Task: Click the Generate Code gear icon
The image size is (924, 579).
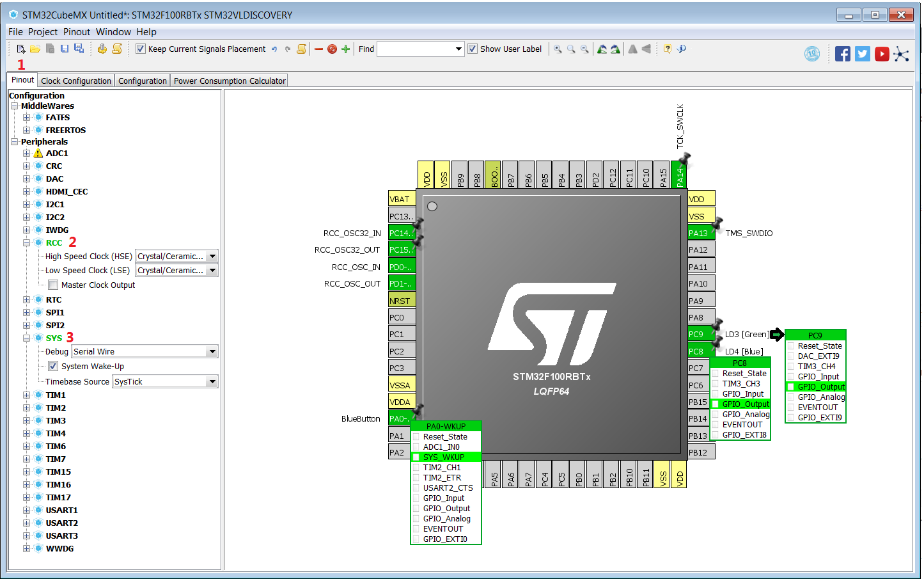Action: point(102,49)
